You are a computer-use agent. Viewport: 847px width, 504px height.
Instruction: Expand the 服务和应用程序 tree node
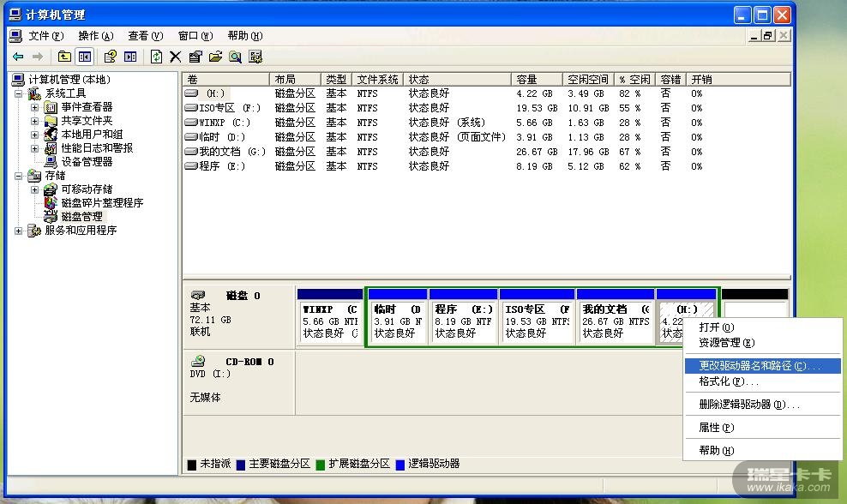(x=19, y=231)
